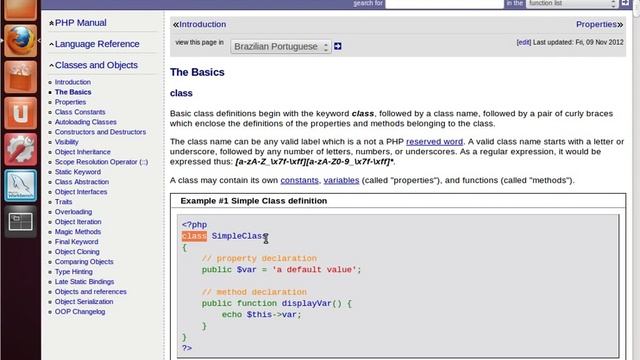Open the reserved word link

(x=434, y=142)
